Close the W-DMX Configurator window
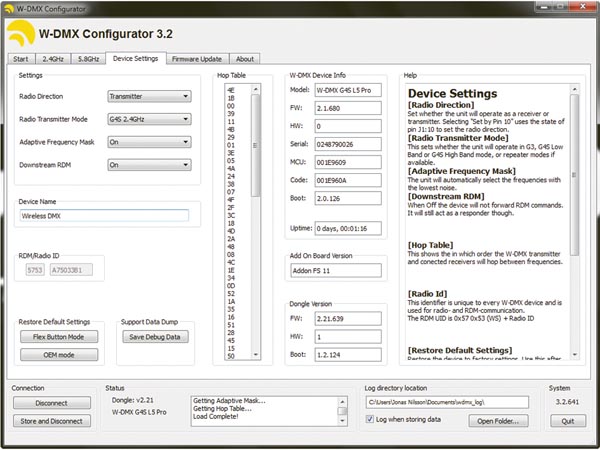Image resolution: width=600 pixels, height=450 pixels. 582,6
